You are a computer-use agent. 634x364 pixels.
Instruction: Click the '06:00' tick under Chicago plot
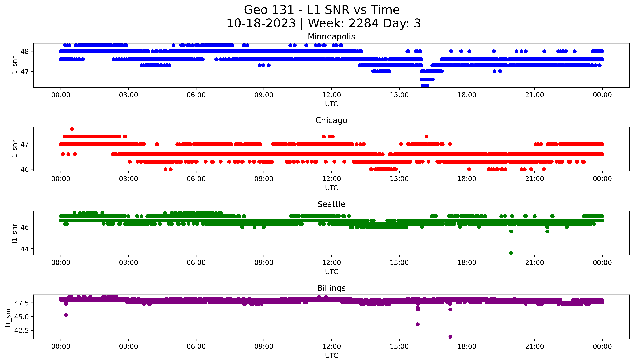tap(196, 179)
